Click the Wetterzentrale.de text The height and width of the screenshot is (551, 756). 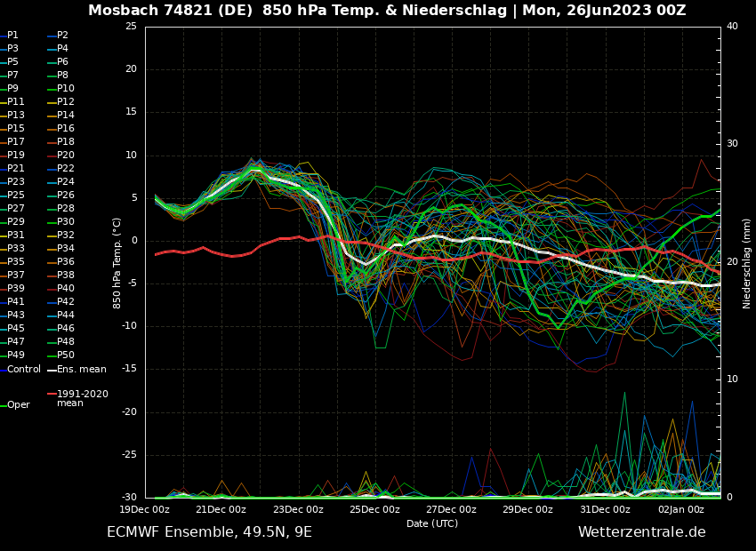click(641, 532)
